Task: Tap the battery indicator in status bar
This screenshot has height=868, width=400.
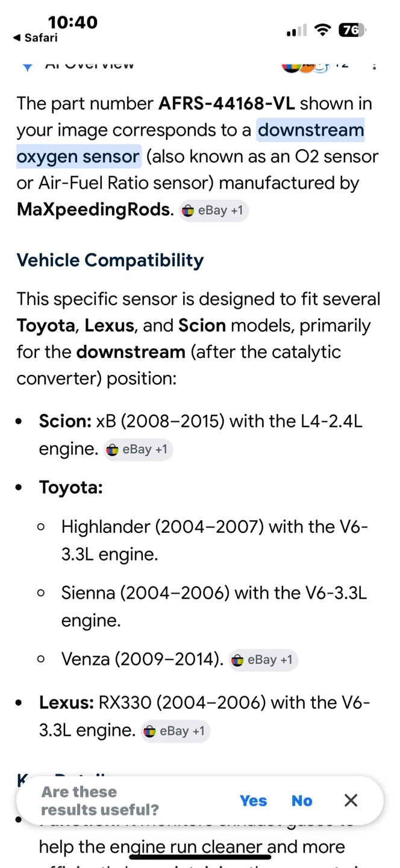Action: click(352, 30)
